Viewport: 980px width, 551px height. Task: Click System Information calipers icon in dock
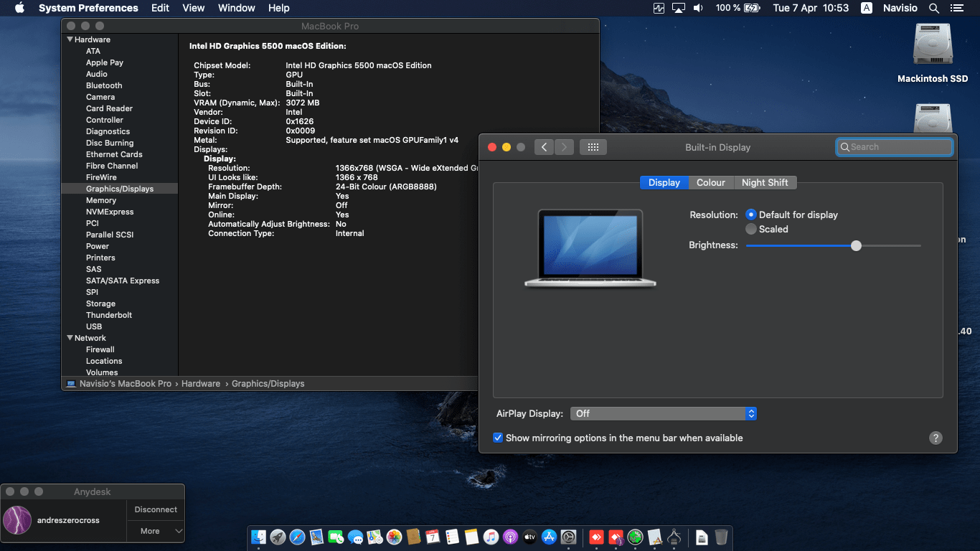coord(674,537)
